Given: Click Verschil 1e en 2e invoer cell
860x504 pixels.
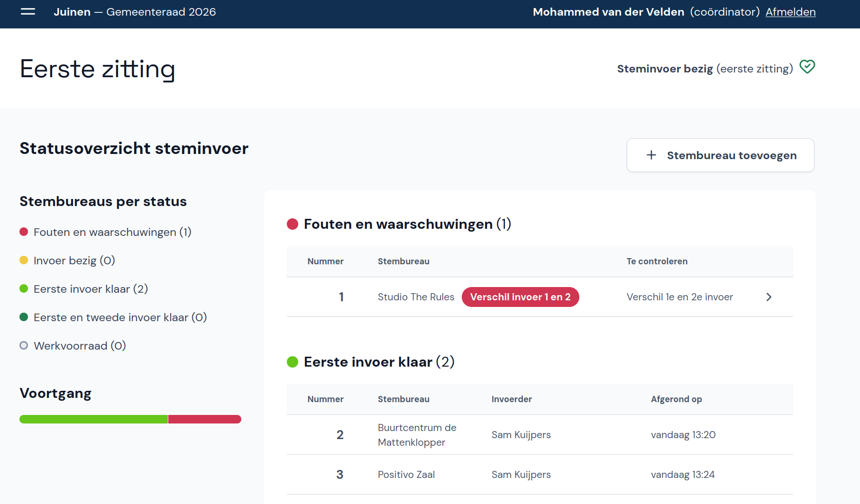Looking at the screenshot, I should (679, 297).
